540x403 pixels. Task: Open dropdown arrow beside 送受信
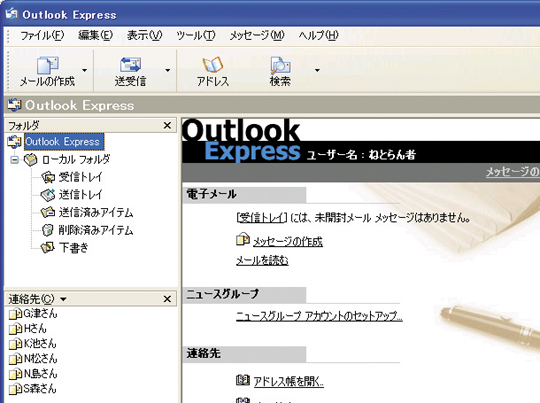click(x=168, y=70)
